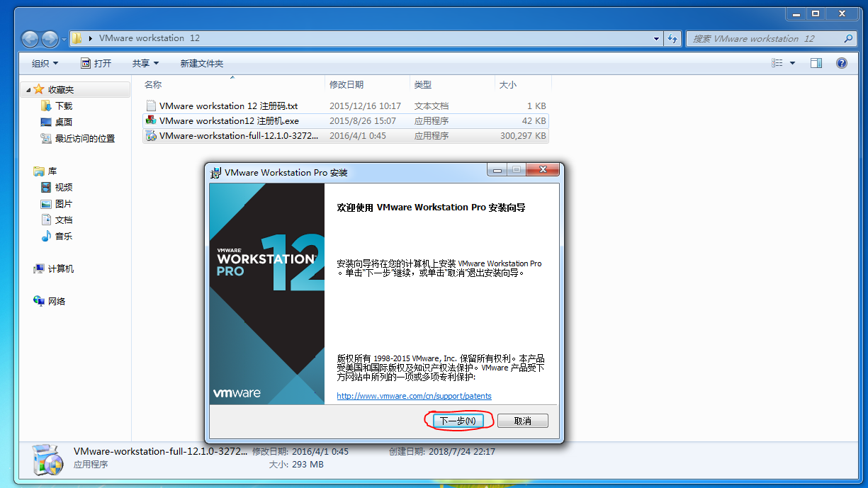
Task: Click the 2015/12/16 10:17 date cell
Action: click(x=365, y=106)
